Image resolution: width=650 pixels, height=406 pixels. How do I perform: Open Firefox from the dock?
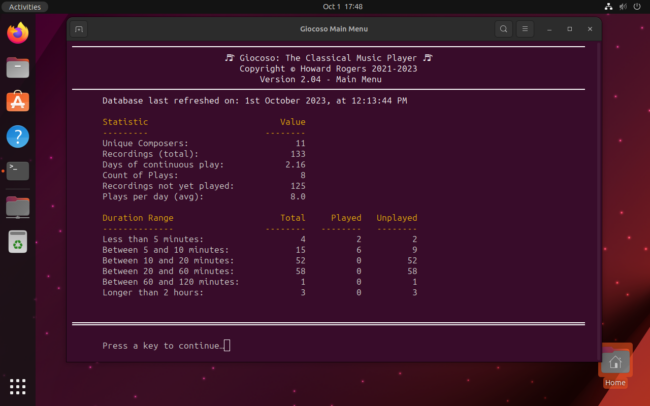(17, 33)
